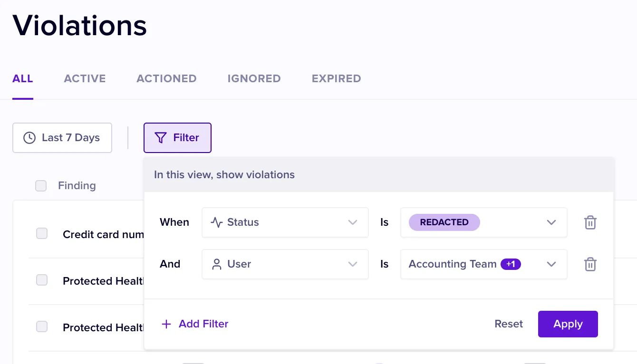Open the IGNORED tab

254,78
